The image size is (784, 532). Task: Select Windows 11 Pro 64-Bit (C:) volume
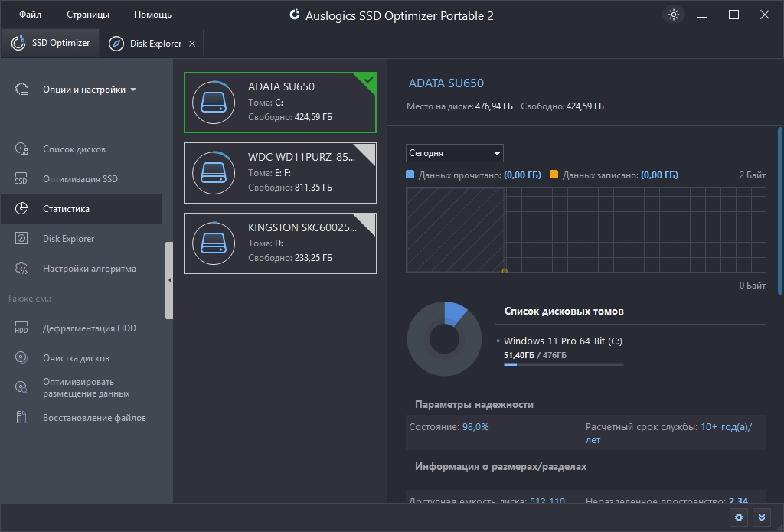[x=563, y=341]
